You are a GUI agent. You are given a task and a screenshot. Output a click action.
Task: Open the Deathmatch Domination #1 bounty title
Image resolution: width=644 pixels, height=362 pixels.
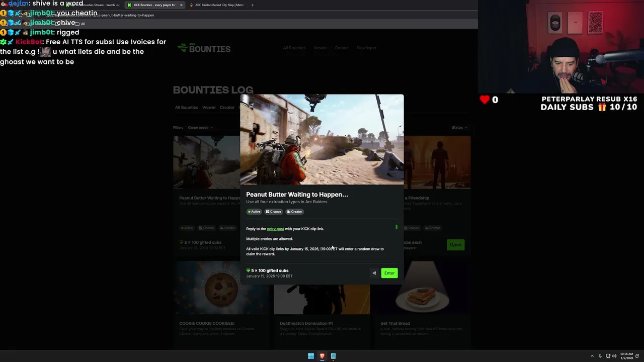(306, 323)
